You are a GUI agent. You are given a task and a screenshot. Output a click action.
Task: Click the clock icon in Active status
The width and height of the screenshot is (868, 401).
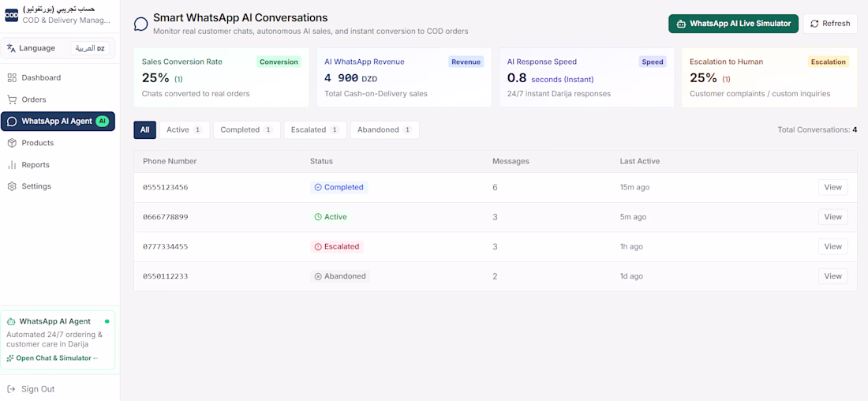tap(318, 217)
